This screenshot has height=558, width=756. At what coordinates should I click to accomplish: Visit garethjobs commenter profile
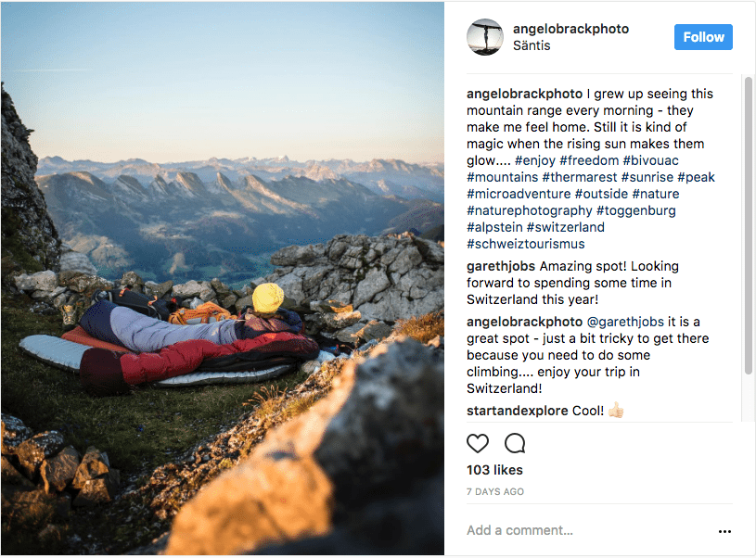point(501,266)
